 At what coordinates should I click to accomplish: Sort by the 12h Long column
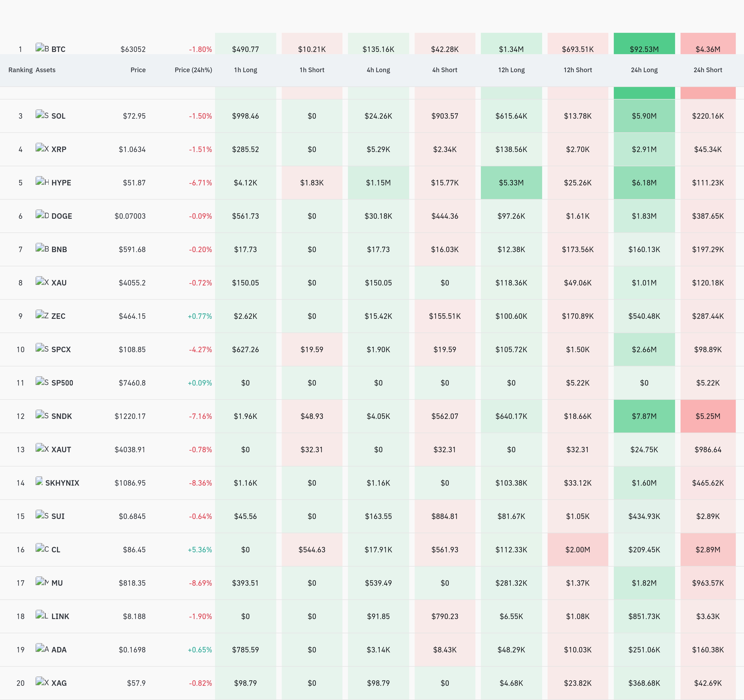coord(512,70)
